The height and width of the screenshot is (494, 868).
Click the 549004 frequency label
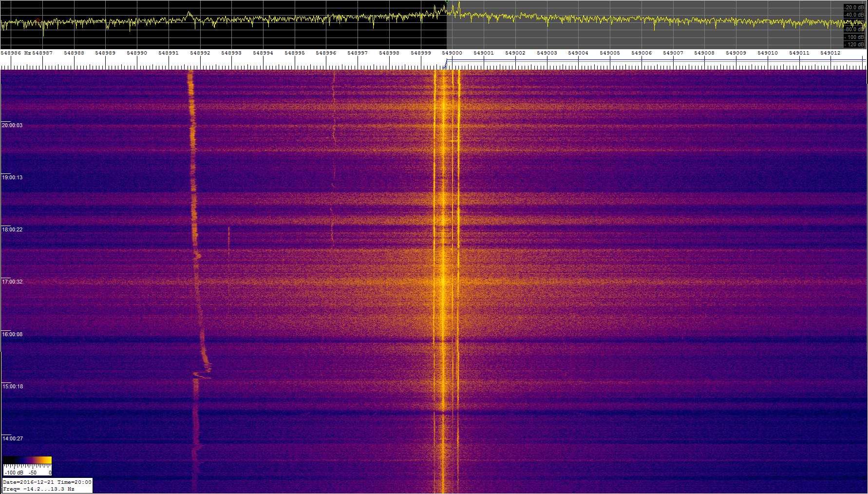pyautogui.click(x=578, y=53)
